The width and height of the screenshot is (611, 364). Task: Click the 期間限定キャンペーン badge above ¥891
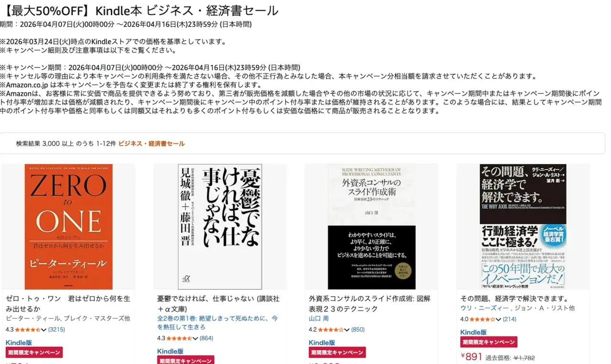(489, 342)
